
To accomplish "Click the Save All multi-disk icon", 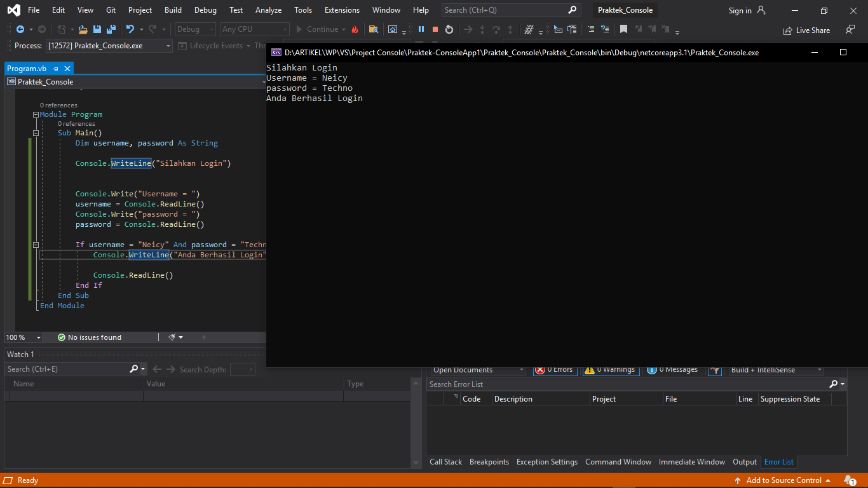I will [x=111, y=29].
